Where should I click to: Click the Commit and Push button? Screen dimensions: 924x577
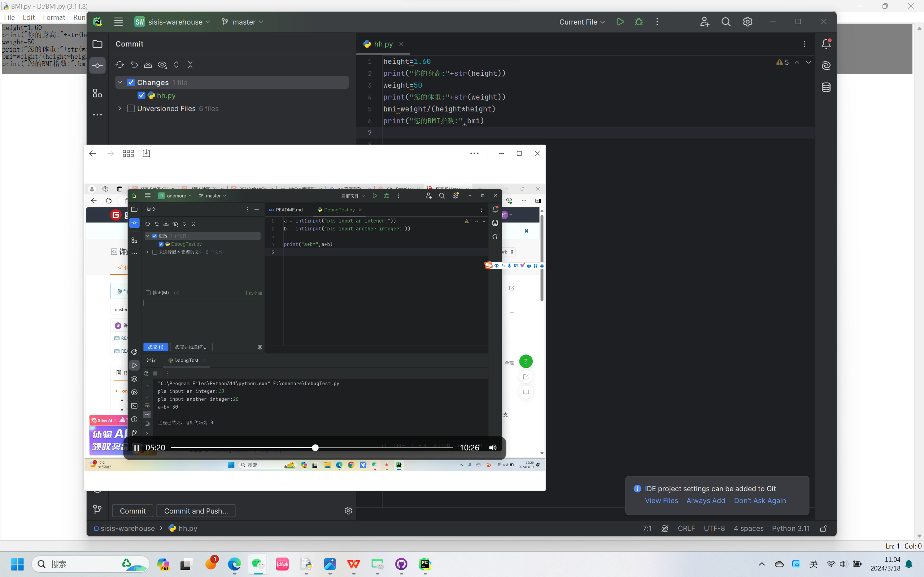pyautogui.click(x=196, y=511)
